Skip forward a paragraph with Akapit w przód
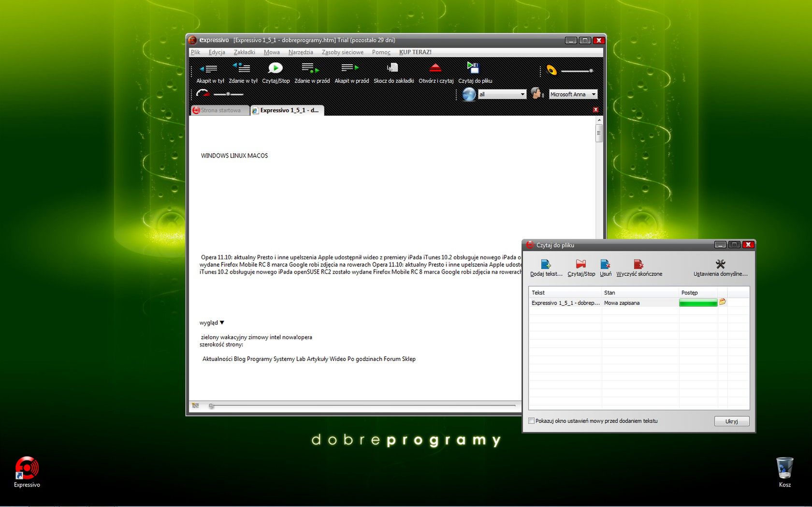This screenshot has height=507, width=812. [351, 73]
